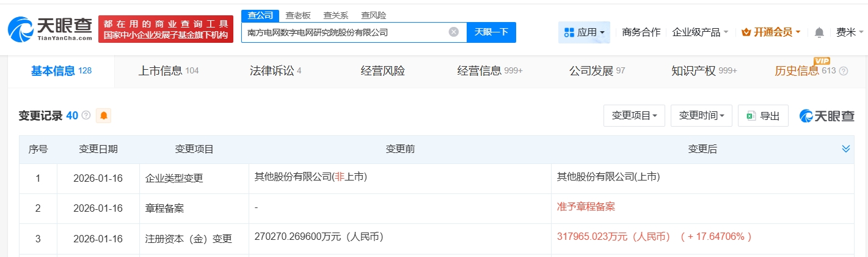This screenshot has height=257, width=868.
Task: Switch to 查风险 search tab
Action: point(373,15)
